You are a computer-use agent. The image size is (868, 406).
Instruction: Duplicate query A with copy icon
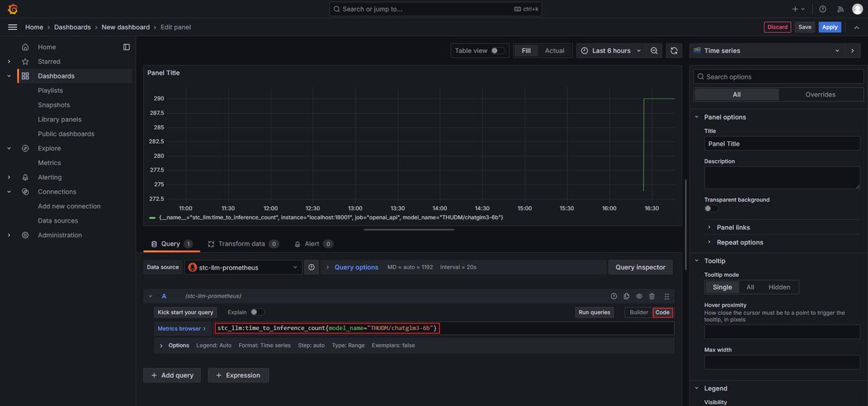click(626, 297)
